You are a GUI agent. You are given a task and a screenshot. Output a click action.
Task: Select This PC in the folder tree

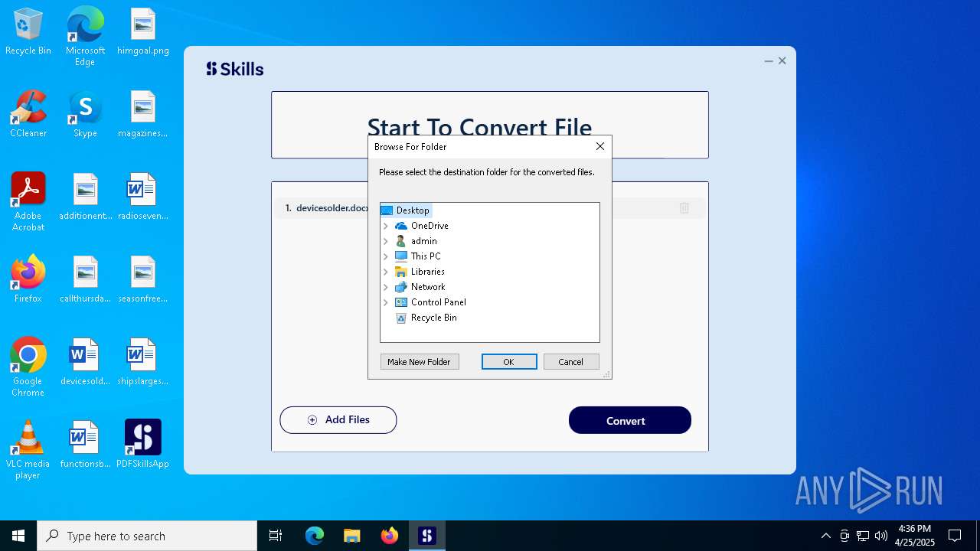(x=426, y=256)
